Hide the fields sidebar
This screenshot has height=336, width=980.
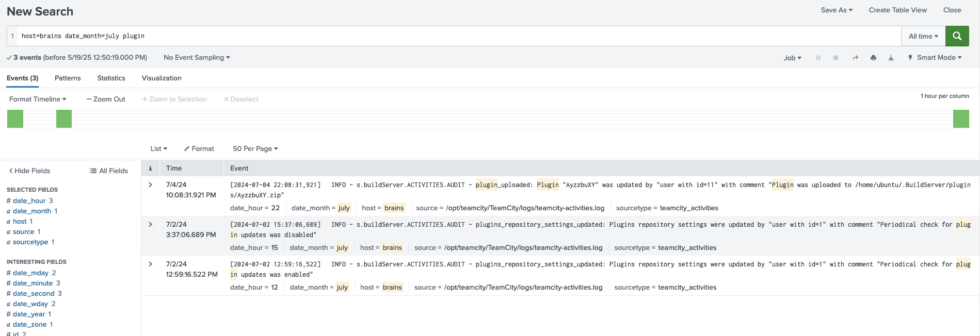(x=29, y=171)
